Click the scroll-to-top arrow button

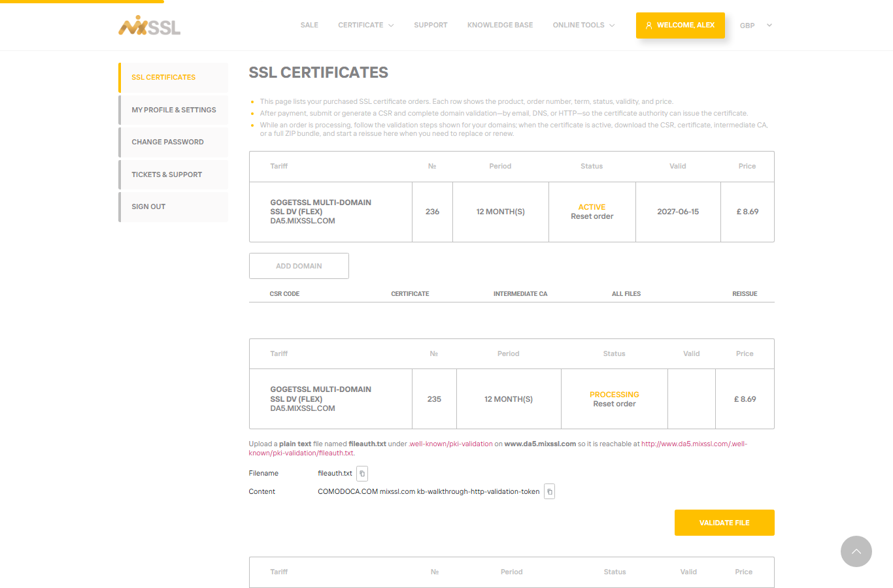[x=856, y=551]
